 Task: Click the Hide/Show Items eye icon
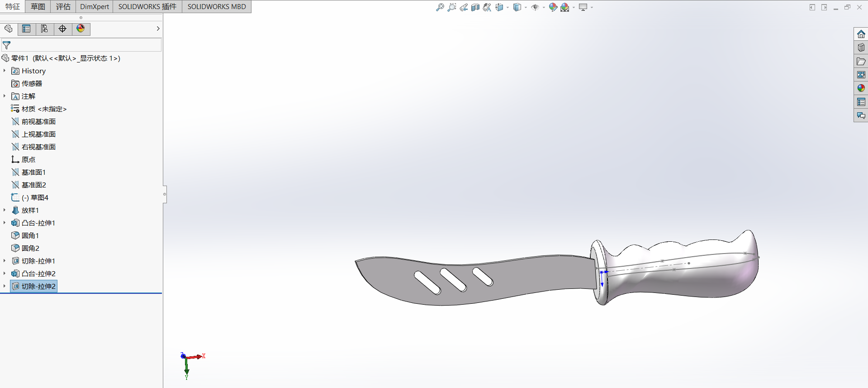click(x=535, y=7)
